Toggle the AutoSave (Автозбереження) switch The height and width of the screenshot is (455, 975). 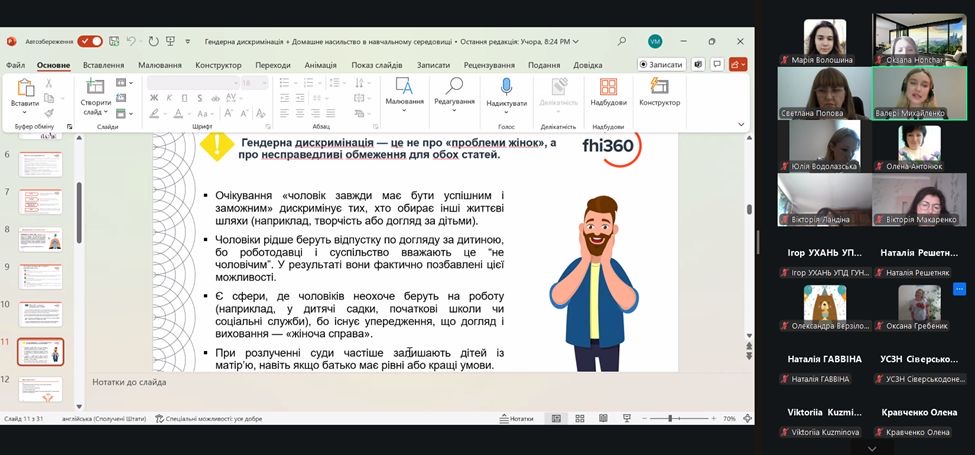90,41
